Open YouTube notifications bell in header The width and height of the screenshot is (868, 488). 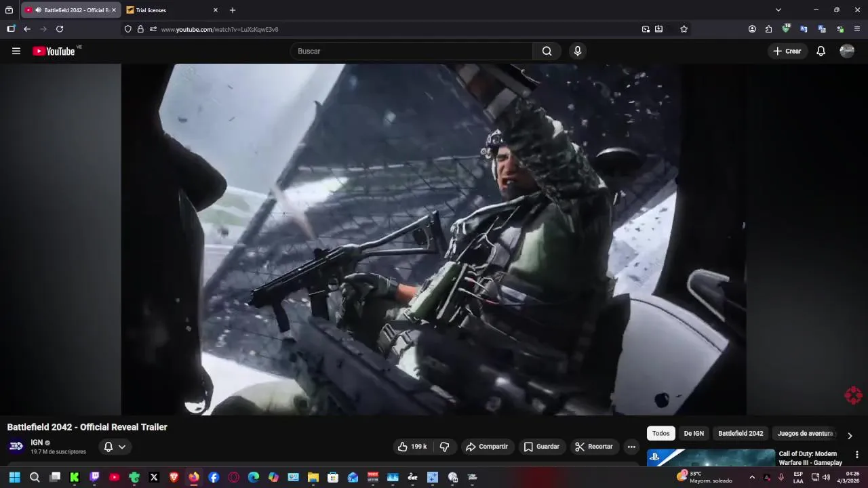[821, 51]
